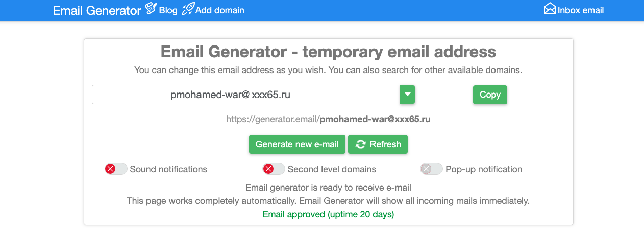This screenshot has height=232, width=644.
Task: Enable Second level domains option
Action: click(274, 169)
